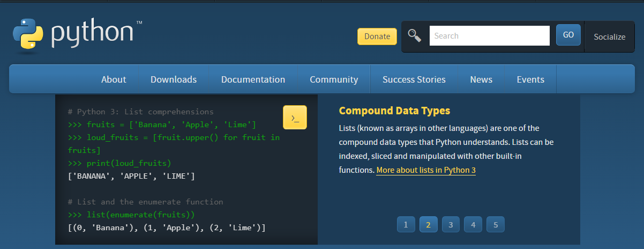Select carousel slide 2
Viewport: 644px width, 249px height.
coord(429,225)
